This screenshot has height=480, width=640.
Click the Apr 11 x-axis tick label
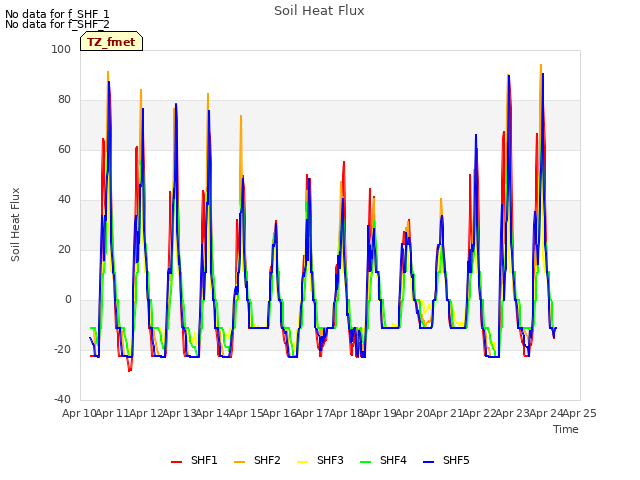113,413
